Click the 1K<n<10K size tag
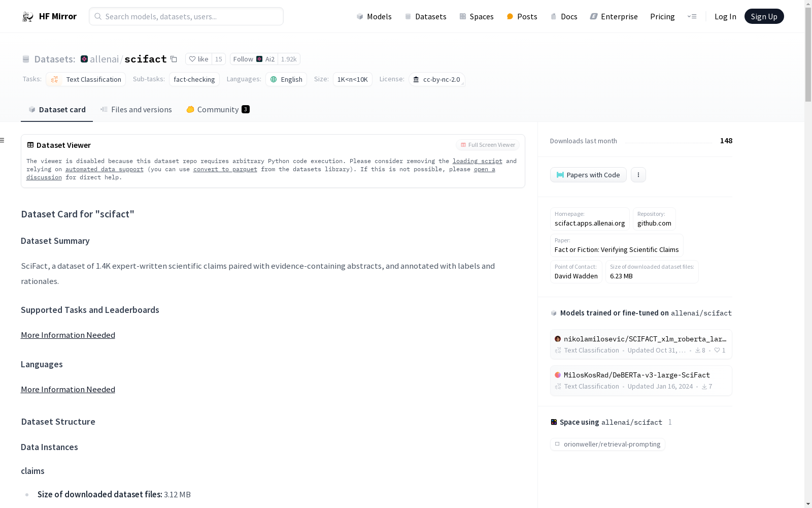 coord(353,79)
